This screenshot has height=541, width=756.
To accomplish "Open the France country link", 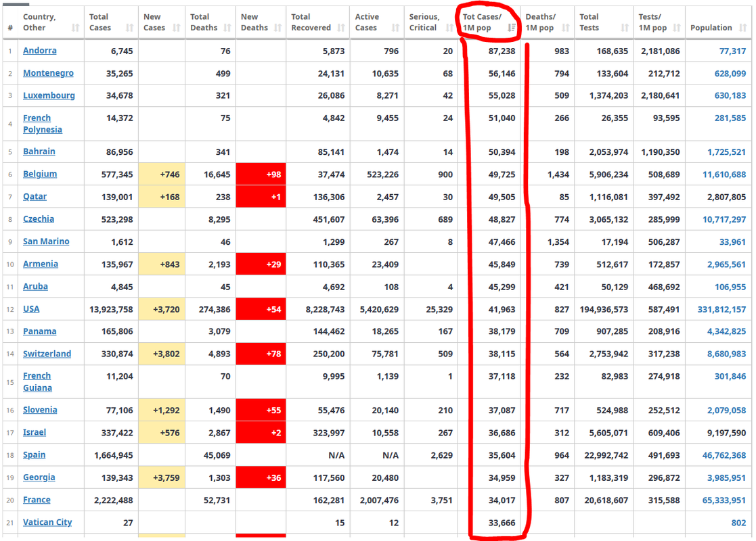I will (37, 500).
